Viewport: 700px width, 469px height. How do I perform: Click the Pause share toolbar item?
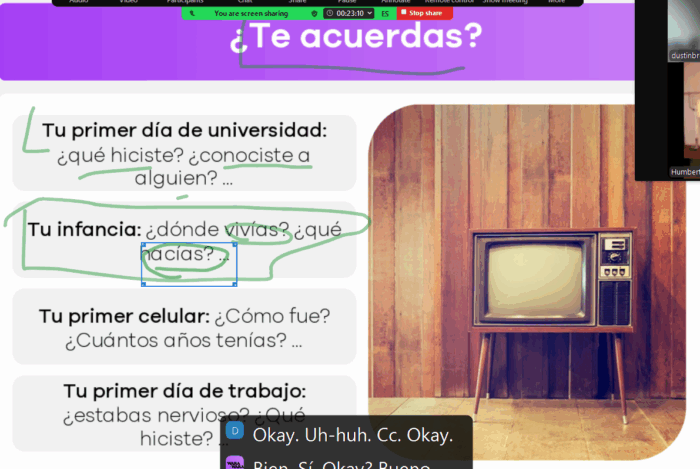[x=347, y=2]
